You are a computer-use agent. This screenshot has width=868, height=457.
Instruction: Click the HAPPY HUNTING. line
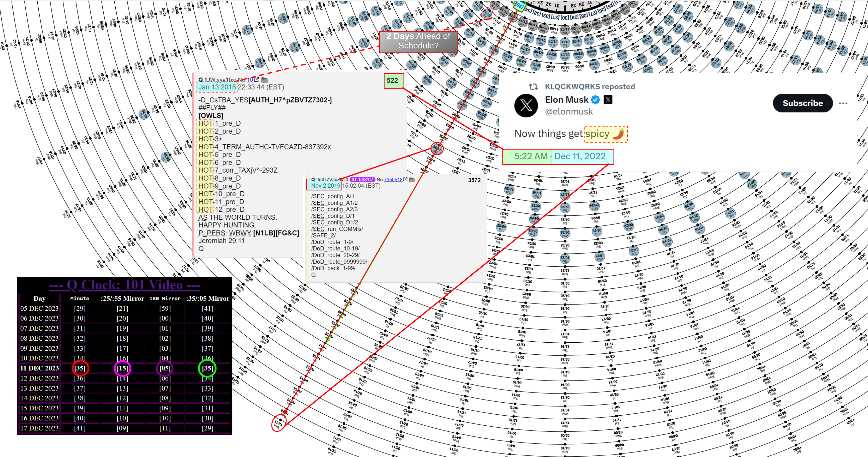click(227, 225)
